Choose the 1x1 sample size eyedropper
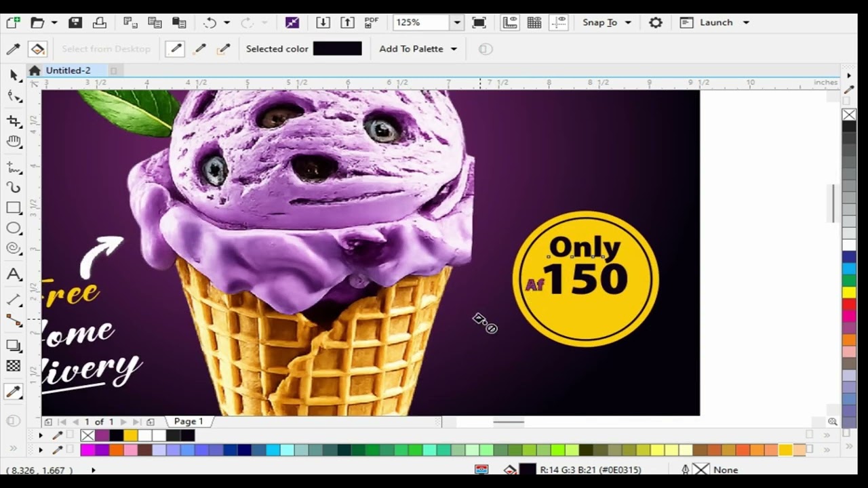Viewport: 868px width, 488px height. (x=175, y=49)
